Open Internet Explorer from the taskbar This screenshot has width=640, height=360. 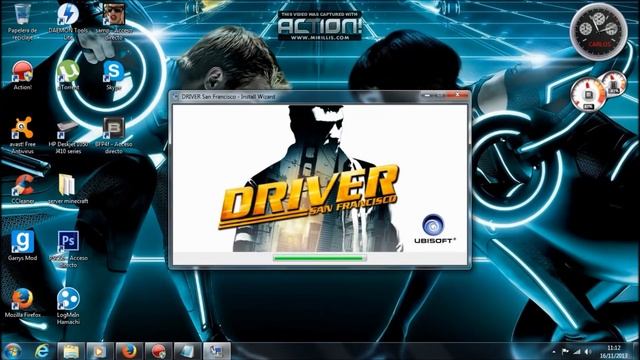(x=42, y=351)
